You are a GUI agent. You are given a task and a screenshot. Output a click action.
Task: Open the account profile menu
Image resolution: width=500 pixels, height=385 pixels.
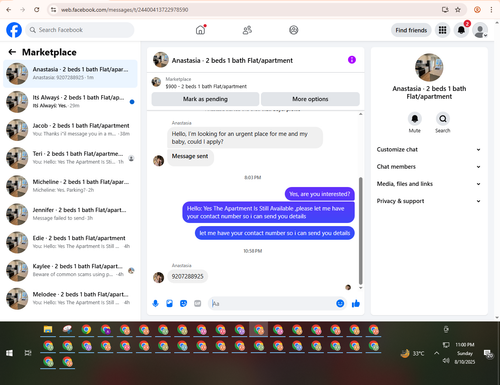coord(480,30)
